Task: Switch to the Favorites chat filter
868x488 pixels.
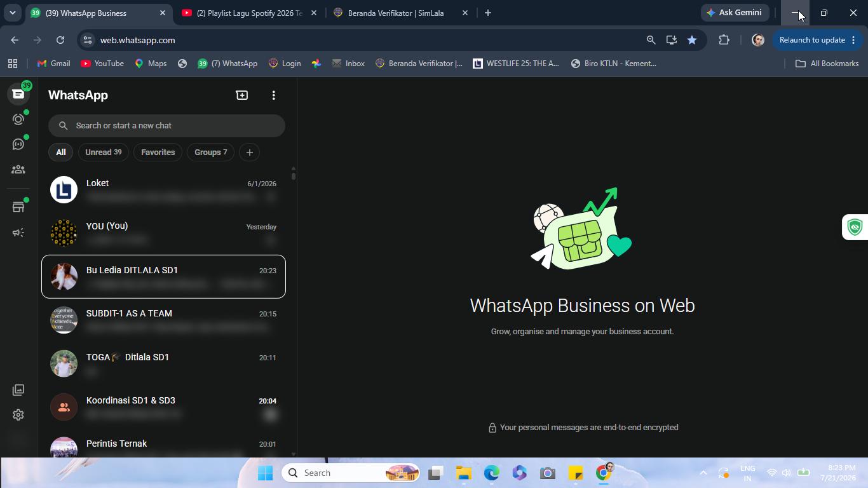Action: [x=158, y=152]
